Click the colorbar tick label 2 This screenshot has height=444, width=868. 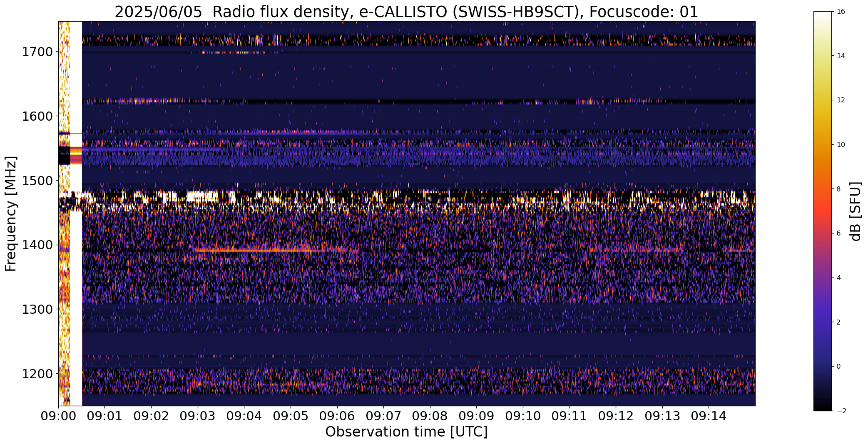coord(838,322)
